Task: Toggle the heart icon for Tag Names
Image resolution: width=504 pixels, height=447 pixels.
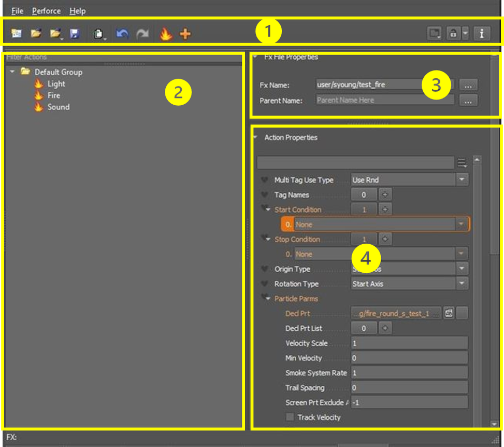Action: pyautogui.click(x=264, y=194)
